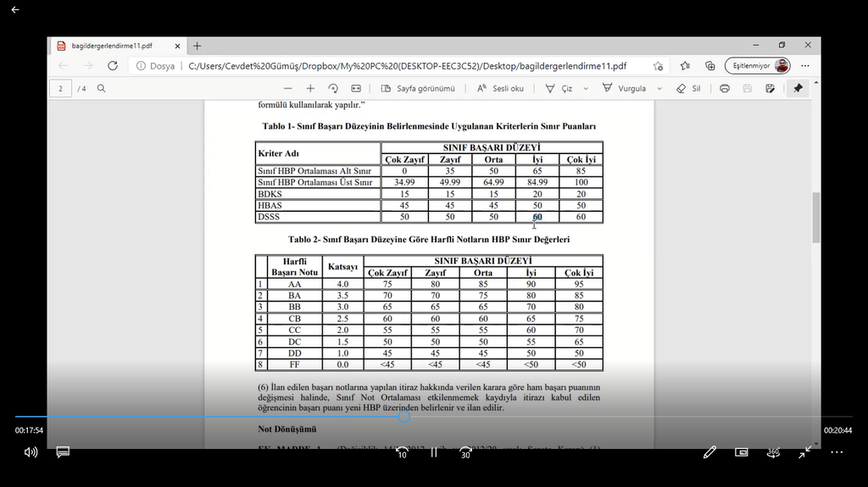Screen dimensions: 868x487
Task: Add this page to favorites
Action: (x=658, y=66)
